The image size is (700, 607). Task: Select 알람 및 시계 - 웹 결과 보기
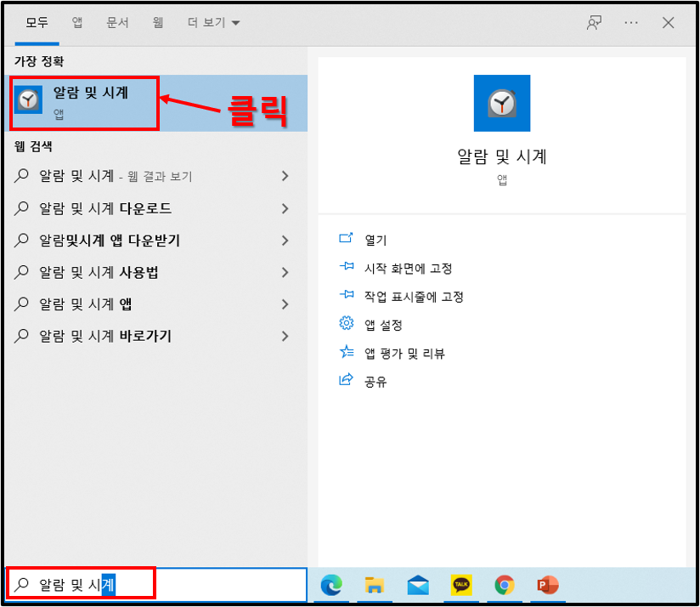[x=156, y=176]
